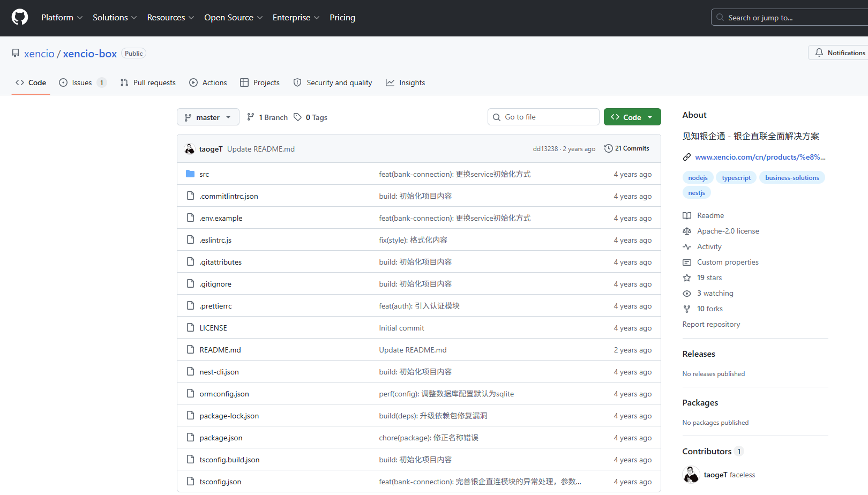
Task: Click the eye icon beside 3 watching
Action: pos(687,293)
